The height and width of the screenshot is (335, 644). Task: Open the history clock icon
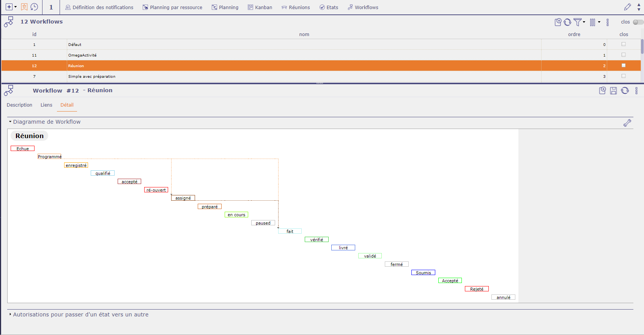click(x=34, y=7)
